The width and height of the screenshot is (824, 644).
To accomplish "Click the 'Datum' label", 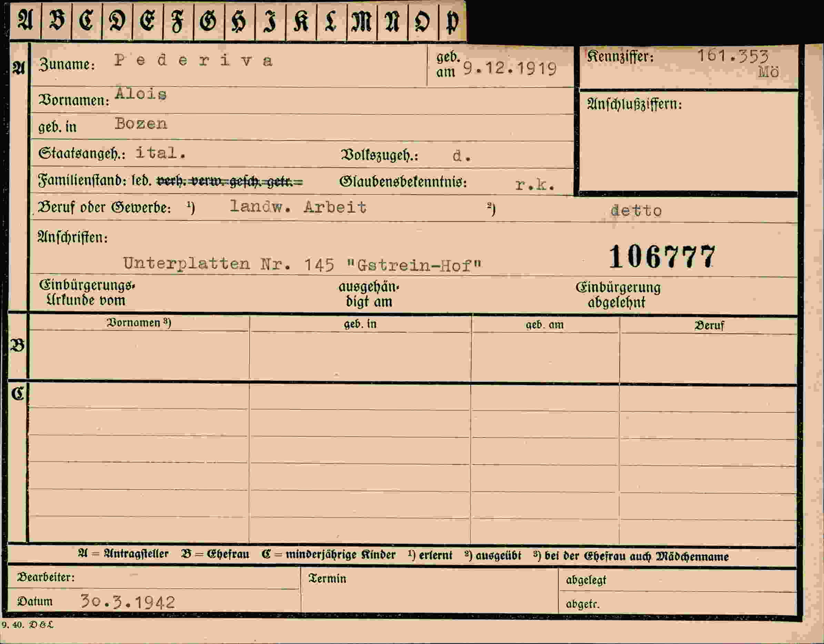I will pyautogui.click(x=35, y=601).
